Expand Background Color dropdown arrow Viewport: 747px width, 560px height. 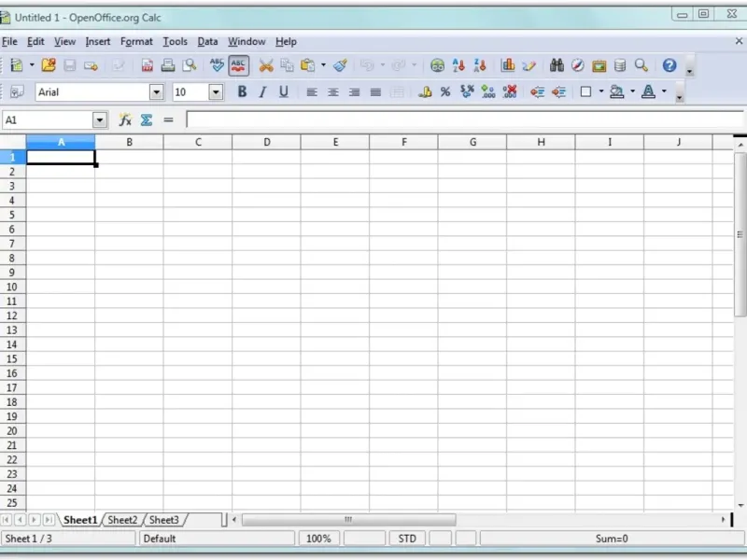(633, 91)
